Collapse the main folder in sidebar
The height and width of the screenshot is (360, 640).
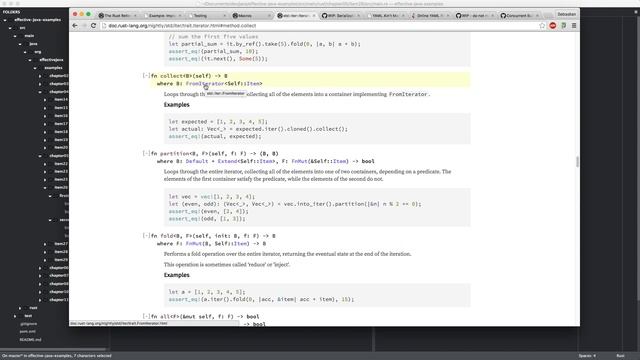tap(15, 36)
